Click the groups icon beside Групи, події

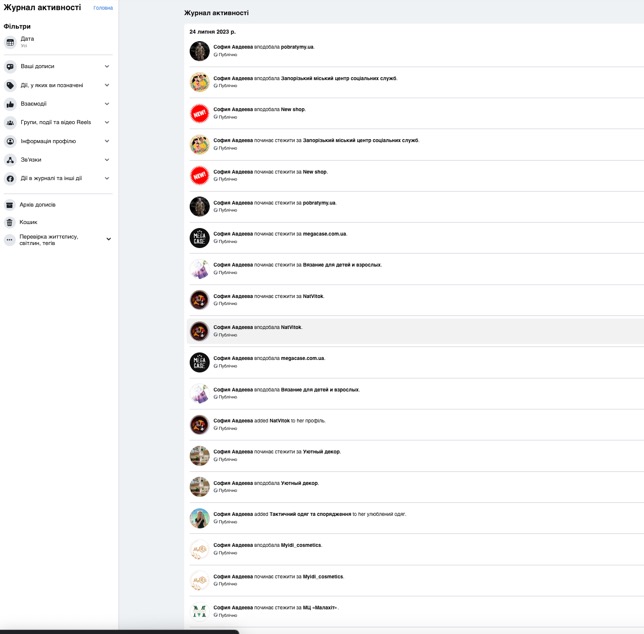(10, 123)
